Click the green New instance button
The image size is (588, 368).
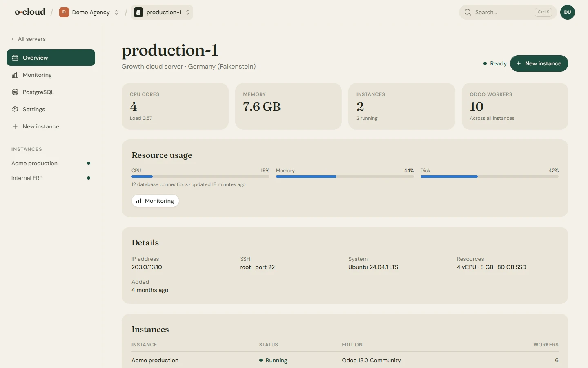539,63
